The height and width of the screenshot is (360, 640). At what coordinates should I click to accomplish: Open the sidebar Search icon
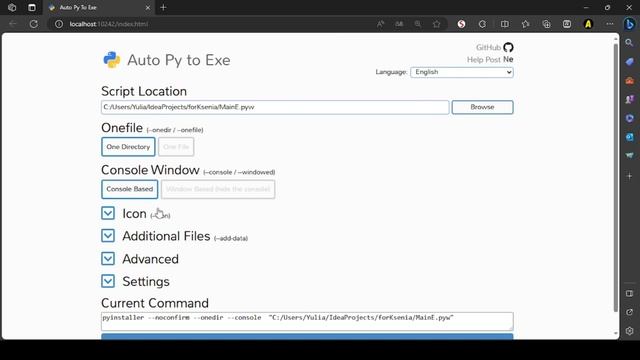point(629,42)
